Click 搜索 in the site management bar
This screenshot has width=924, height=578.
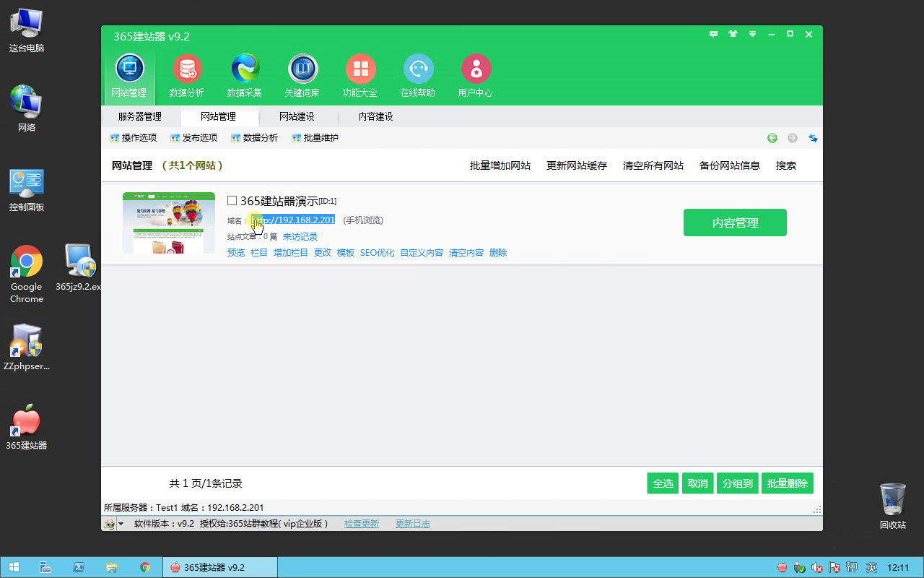click(786, 165)
